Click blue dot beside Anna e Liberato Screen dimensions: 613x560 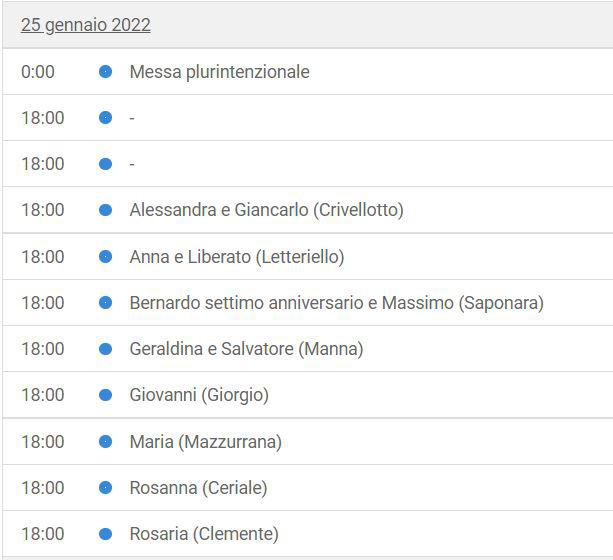point(106,257)
